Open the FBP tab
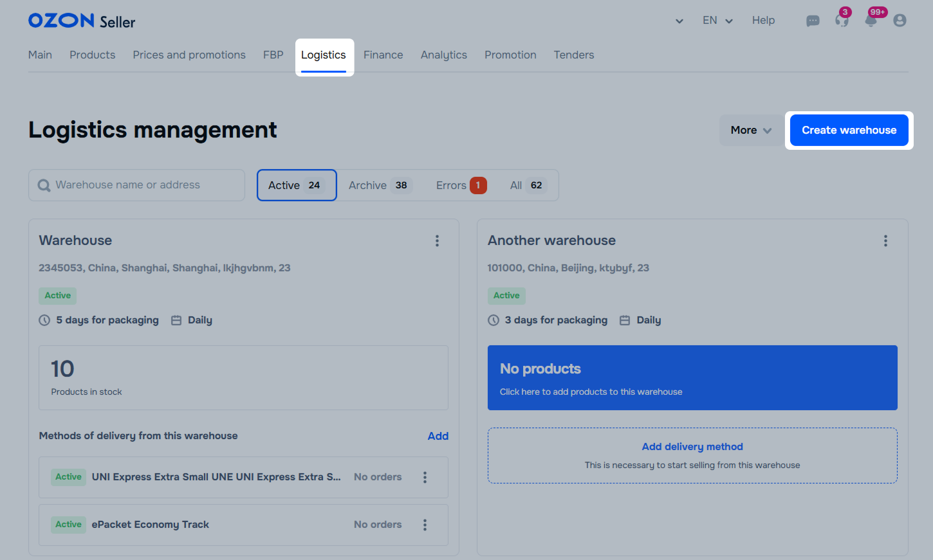The image size is (933, 560). pyautogui.click(x=273, y=55)
